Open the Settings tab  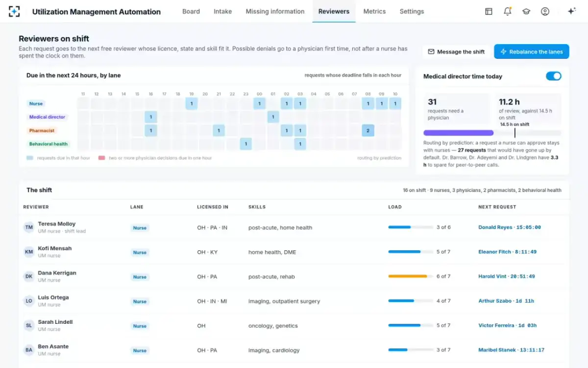coord(412,11)
